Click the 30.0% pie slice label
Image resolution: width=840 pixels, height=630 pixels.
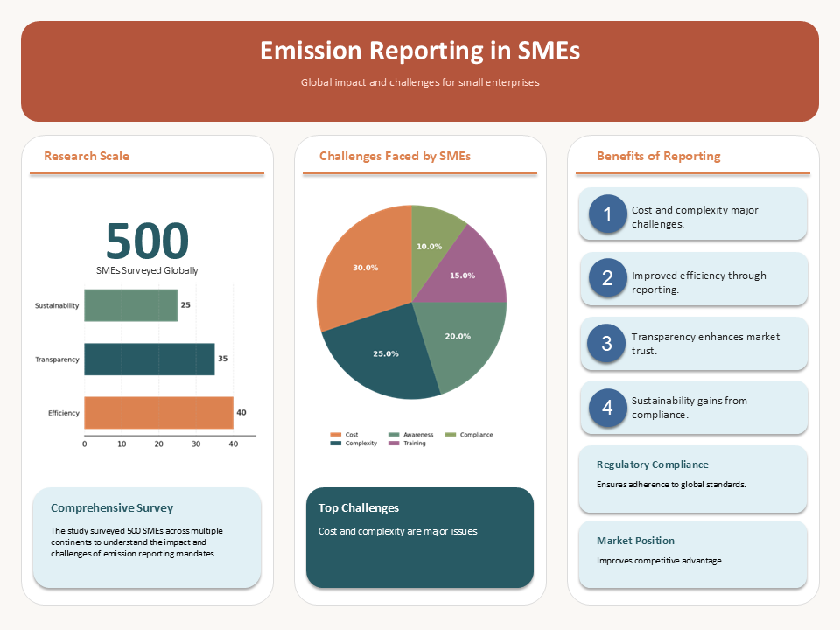(366, 268)
